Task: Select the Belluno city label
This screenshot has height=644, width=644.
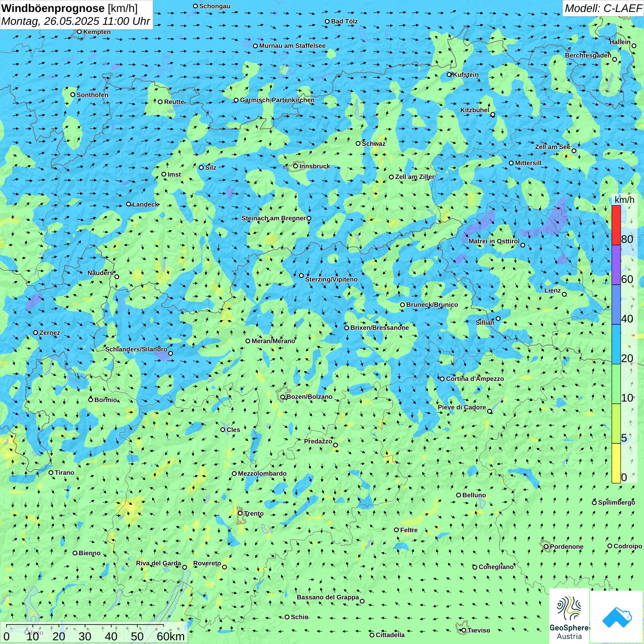Action: 474,495
